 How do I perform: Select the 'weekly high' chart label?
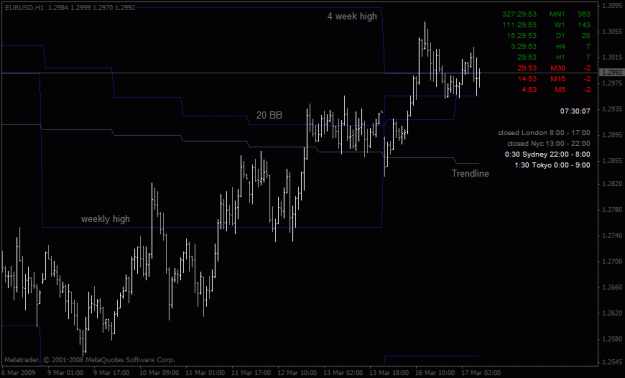click(105, 219)
